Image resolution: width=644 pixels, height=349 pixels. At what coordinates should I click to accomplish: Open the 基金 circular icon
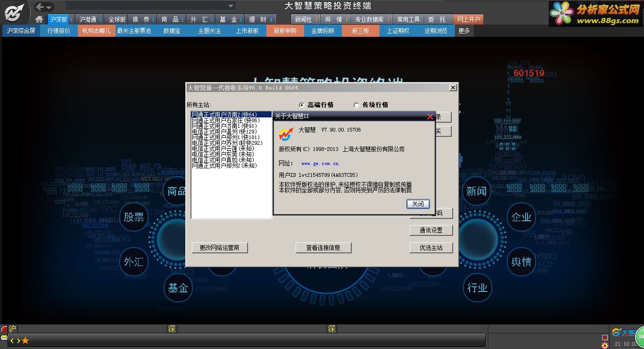pos(178,287)
